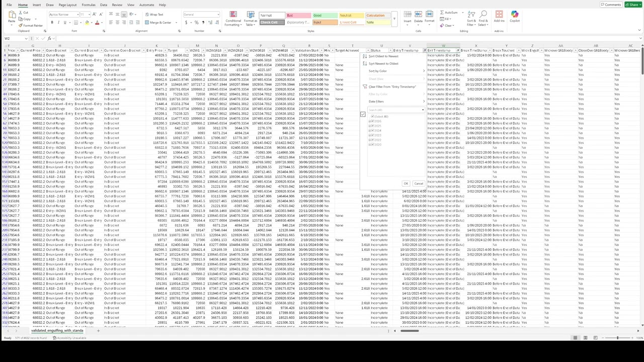The width and height of the screenshot is (644, 362).
Task: Click Increase Decimal icon
Action: (x=210, y=23)
